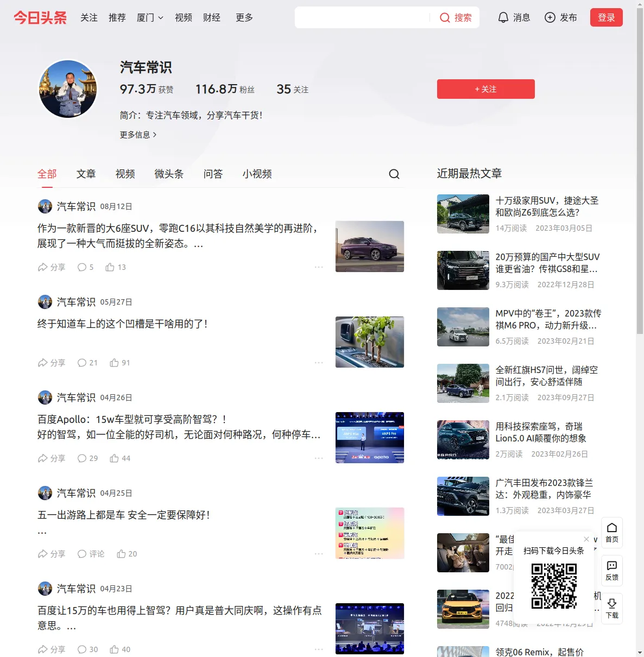
Task: Open the 21 comments on 凹槽 post
Action: [87, 363]
